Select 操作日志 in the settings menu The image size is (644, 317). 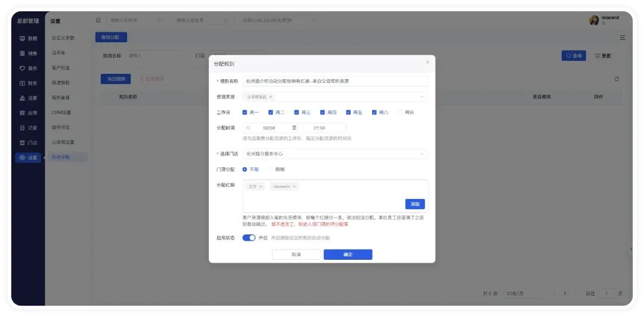pos(61,128)
